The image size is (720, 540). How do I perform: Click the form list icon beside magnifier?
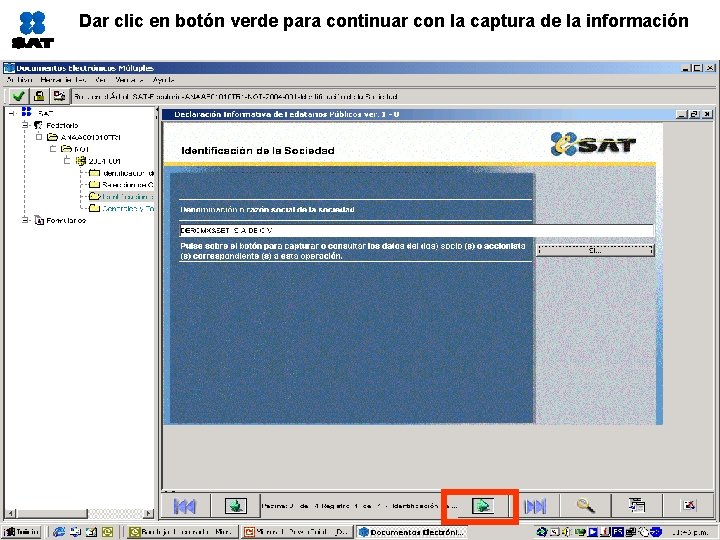[x=637, y=505]
